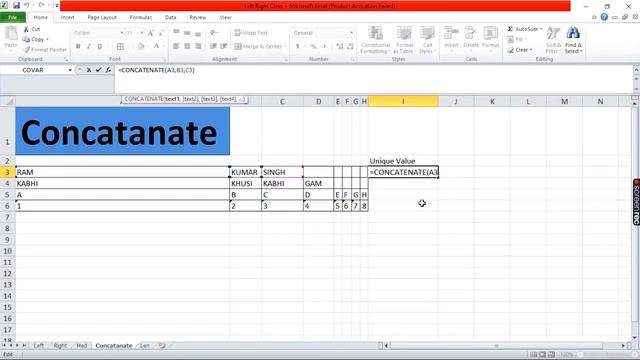The height and width of the screenshot is (360, 640).
Task: Click the Merge & Center button
Action: pyautogui.click(x=260, y=47)
